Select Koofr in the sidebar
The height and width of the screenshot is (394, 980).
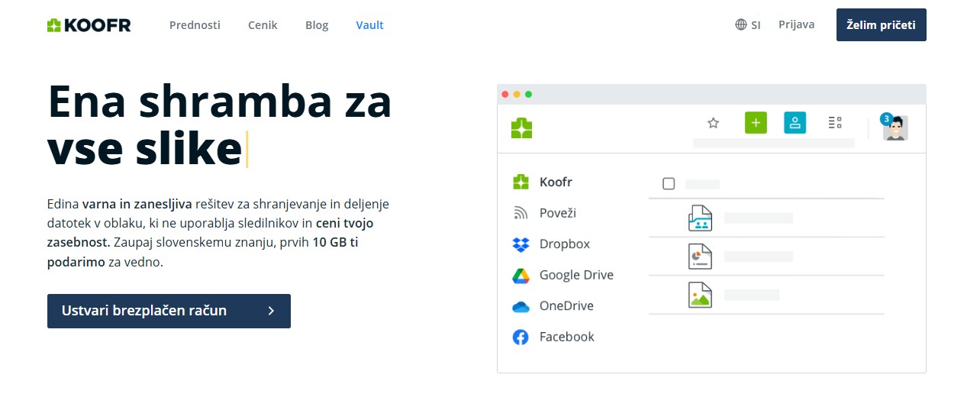tap(543, 182)
